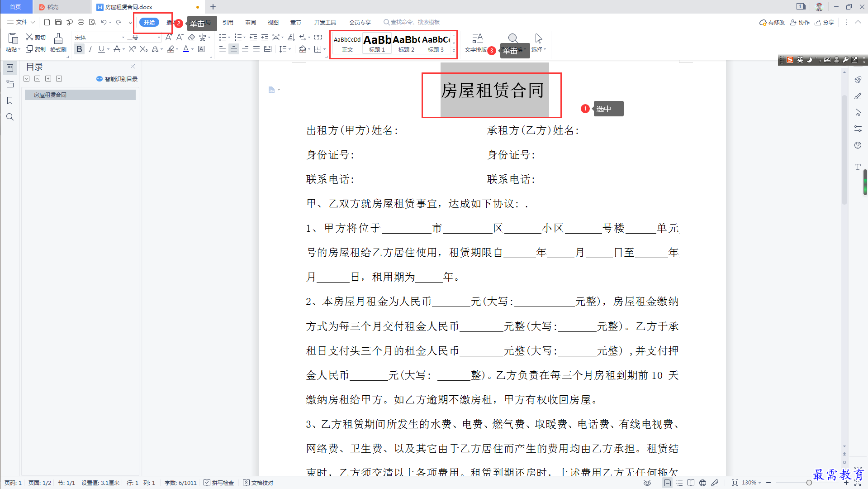Clear formatting with eraser icon
868x489 pixels.
point(191,37)
